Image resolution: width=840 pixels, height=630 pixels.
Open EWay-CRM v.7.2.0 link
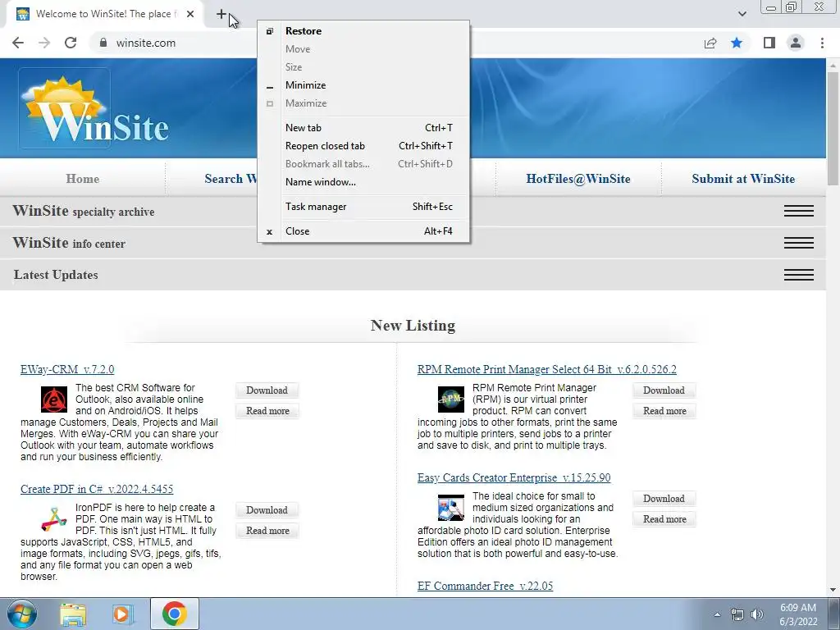coord(67,369)
